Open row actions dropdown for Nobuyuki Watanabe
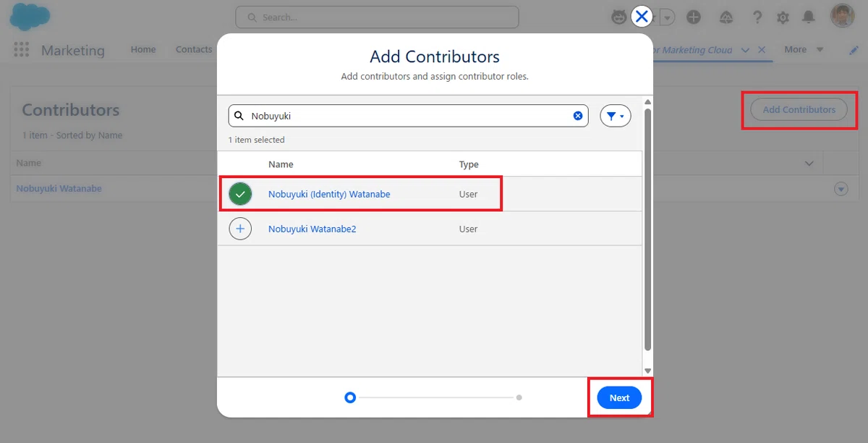The height and width of the screenshot is (443, 868). click(x=841, y=189)
